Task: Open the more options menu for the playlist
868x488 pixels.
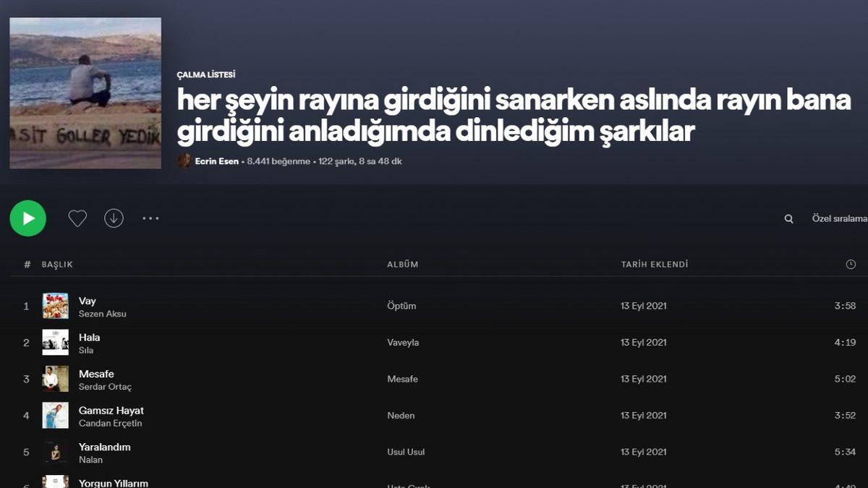Action: (150, 218)
